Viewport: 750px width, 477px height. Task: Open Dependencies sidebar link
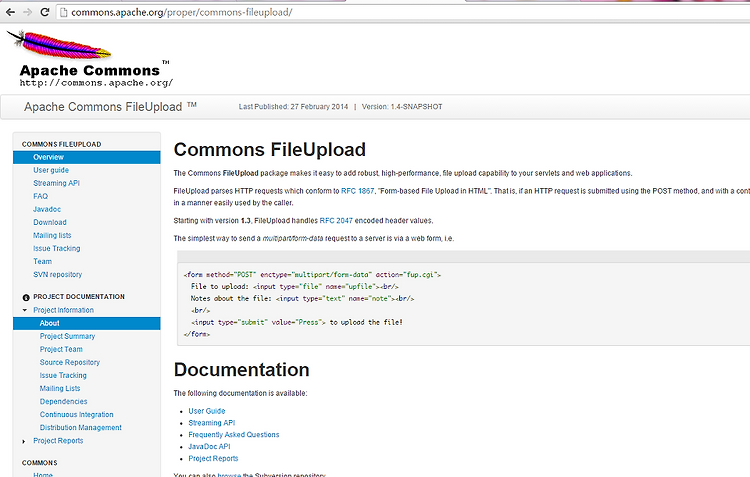64,401
